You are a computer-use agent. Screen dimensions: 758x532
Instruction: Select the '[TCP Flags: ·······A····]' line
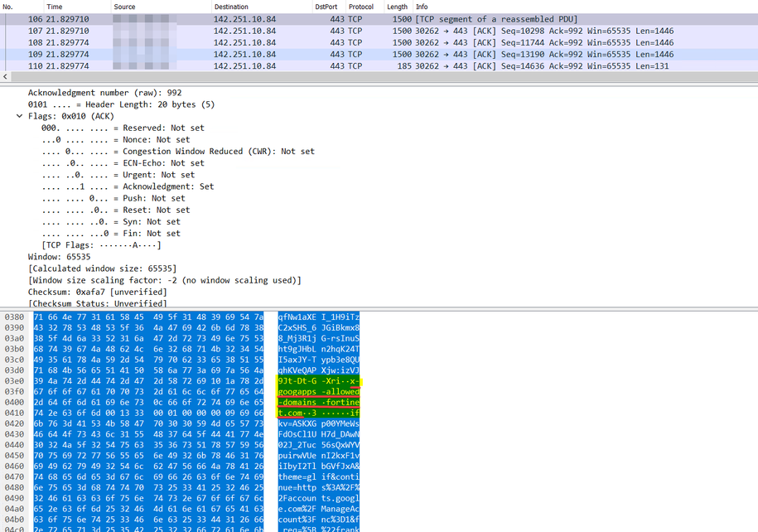pos(102,245)
